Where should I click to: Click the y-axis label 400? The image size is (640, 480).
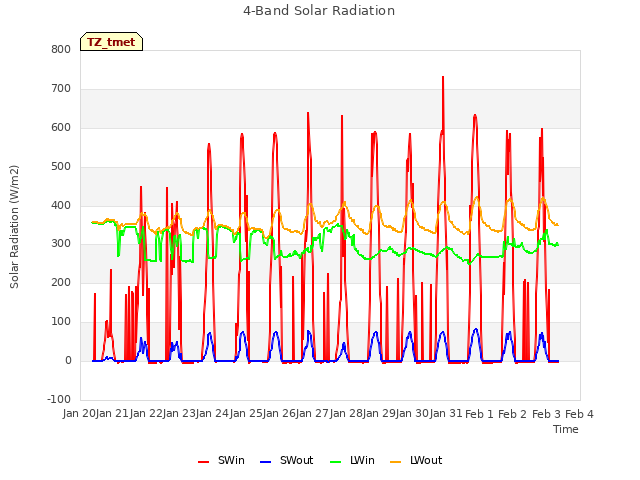pos(61,205)
